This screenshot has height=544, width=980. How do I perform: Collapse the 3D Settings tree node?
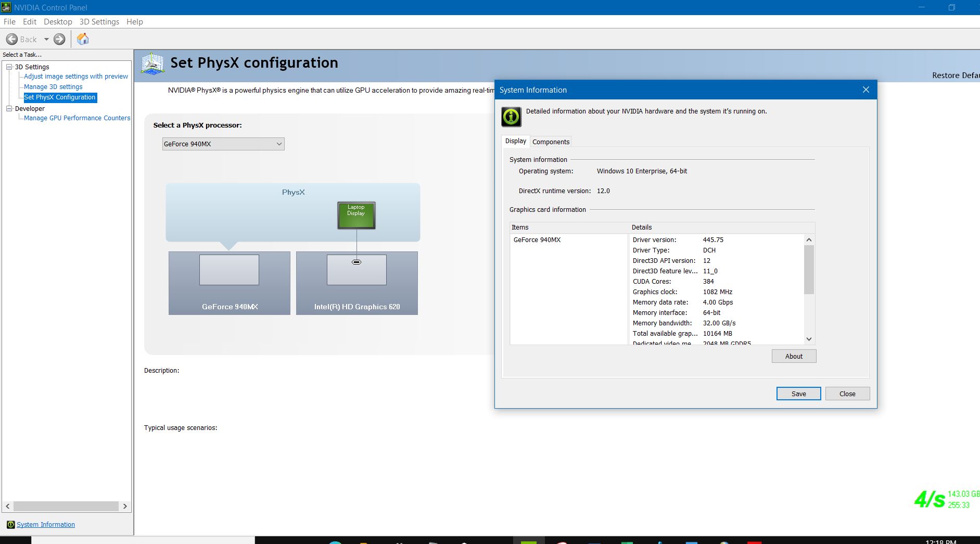(9, 67)
